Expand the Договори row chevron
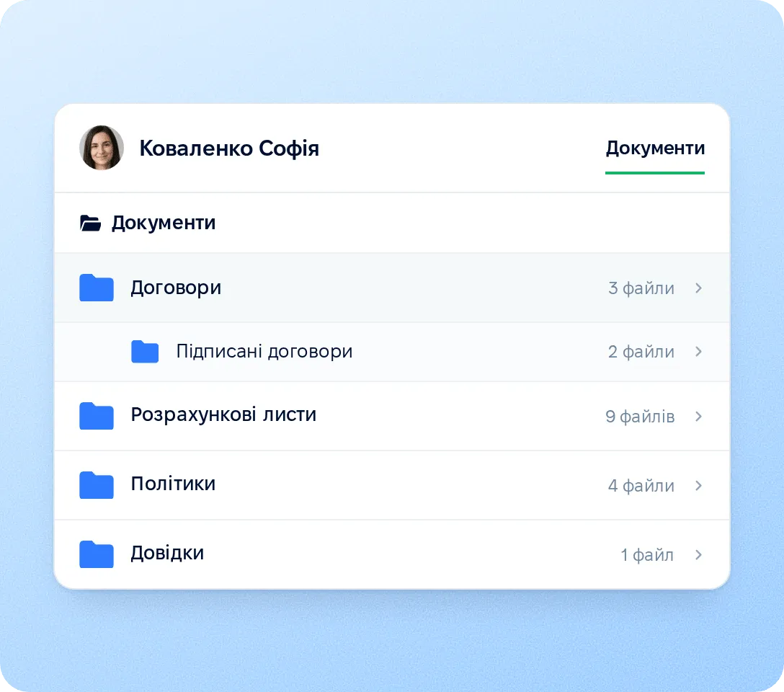Screen dimensions: 784x692 click(x=698, y=288)
